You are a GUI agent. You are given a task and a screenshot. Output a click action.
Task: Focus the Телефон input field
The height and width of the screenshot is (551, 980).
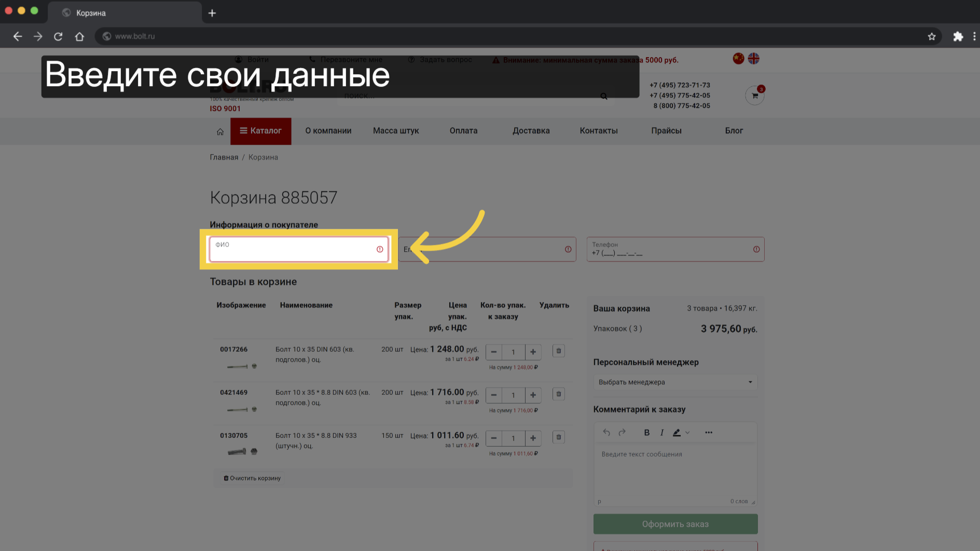(675, 250)
